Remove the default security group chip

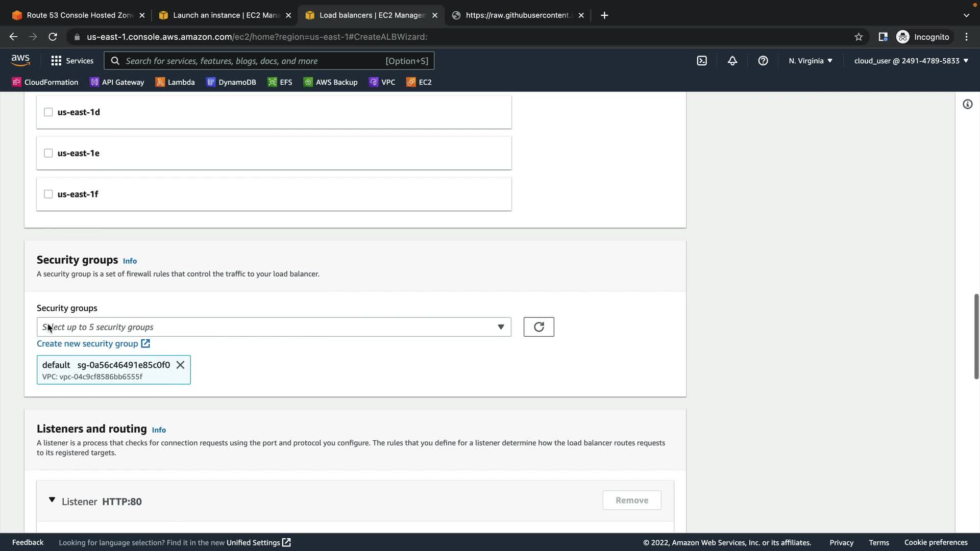tap(180, 365)
